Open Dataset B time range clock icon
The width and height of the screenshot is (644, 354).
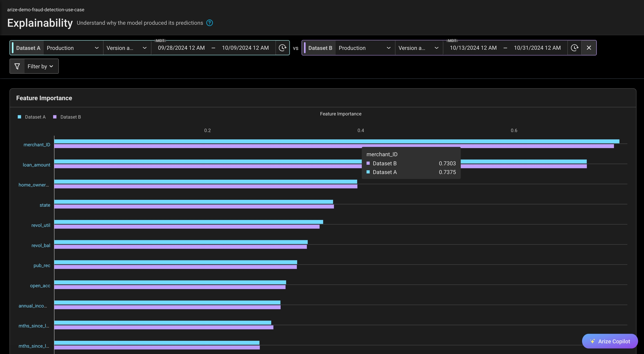tap(574, 48)
